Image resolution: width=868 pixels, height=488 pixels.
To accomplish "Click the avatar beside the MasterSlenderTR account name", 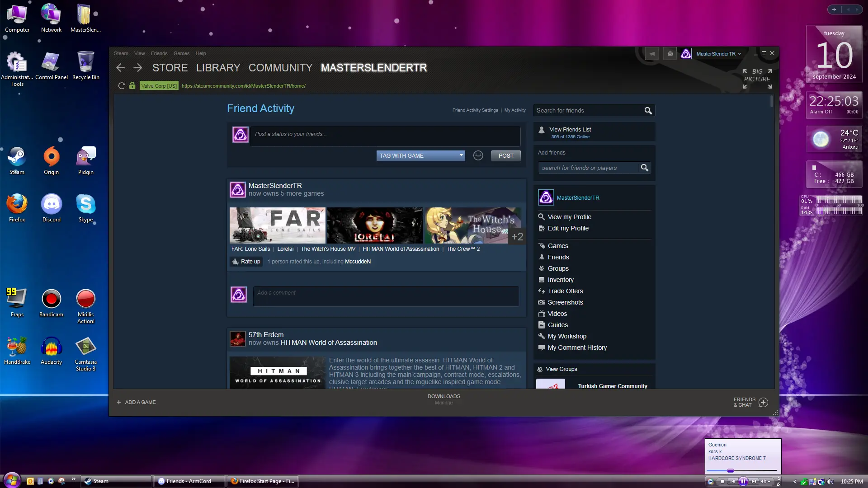I will [686, 54].
